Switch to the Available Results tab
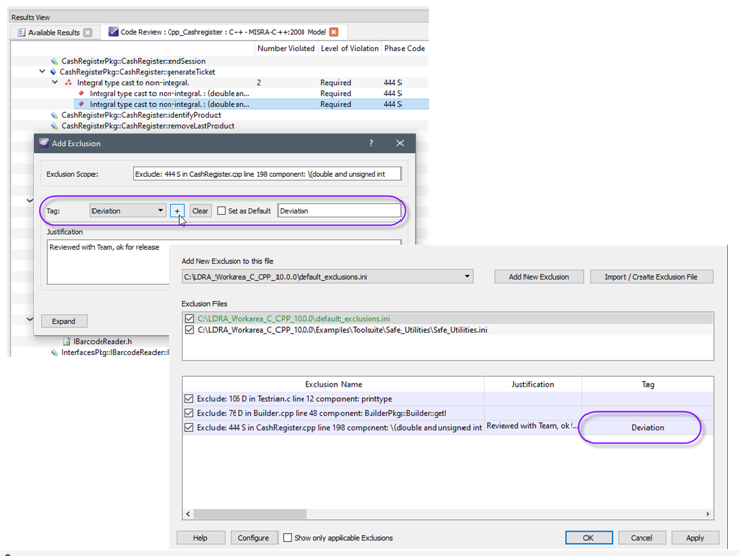 54,33
